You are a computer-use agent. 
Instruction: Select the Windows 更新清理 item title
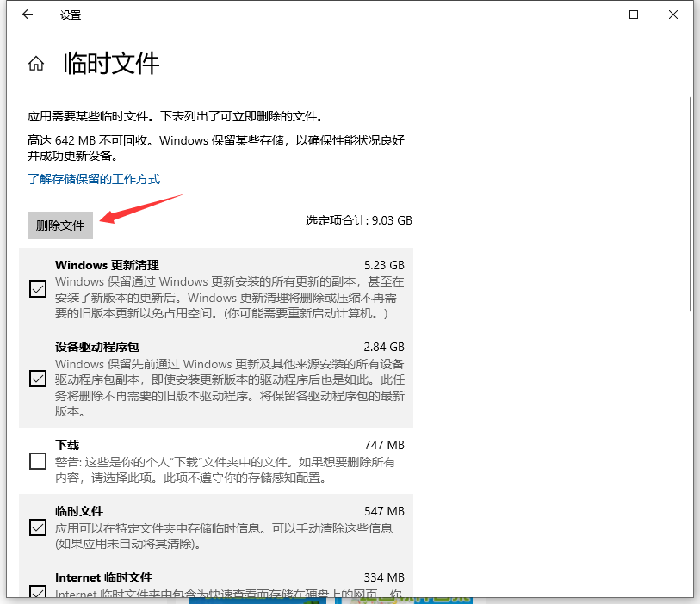pos(107,265)
